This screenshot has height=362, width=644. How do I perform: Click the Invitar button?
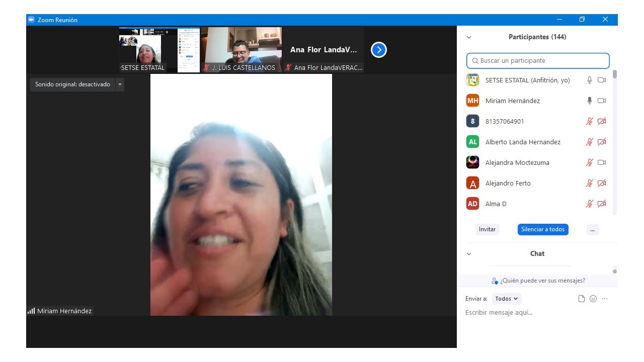(x=487, y=229)
